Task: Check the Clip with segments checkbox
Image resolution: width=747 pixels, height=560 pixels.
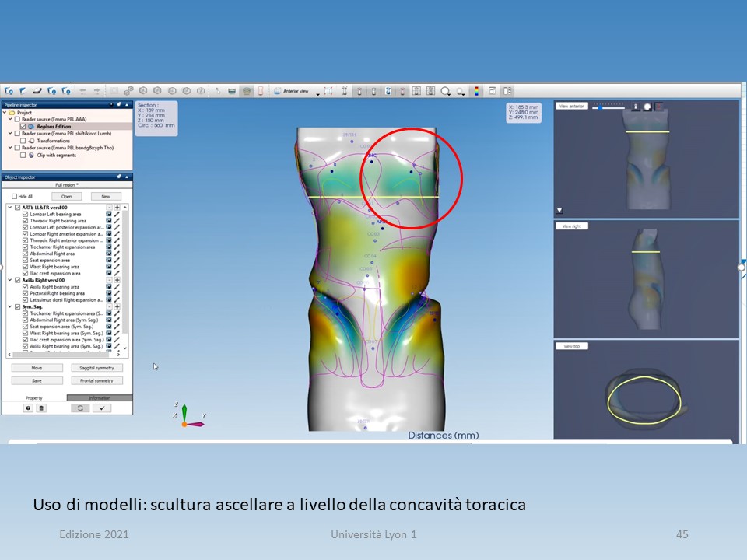Action: [x=23, y=156]
